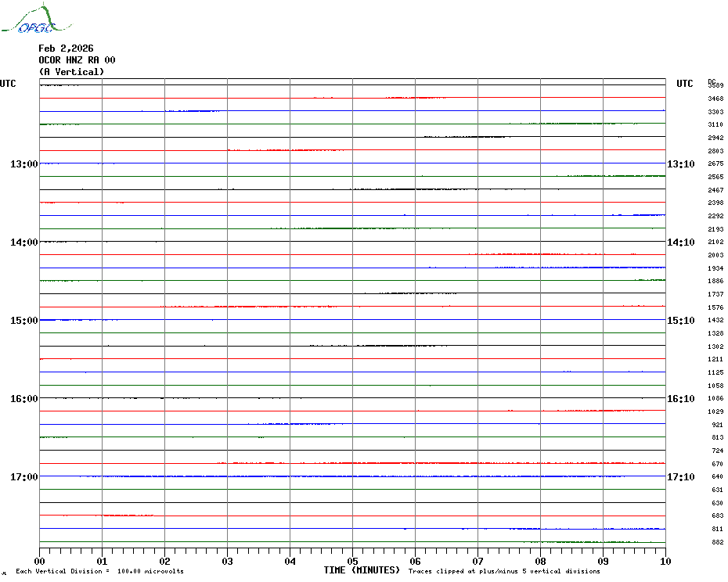Click the (A Vertical) component label

tap(71, 72)
